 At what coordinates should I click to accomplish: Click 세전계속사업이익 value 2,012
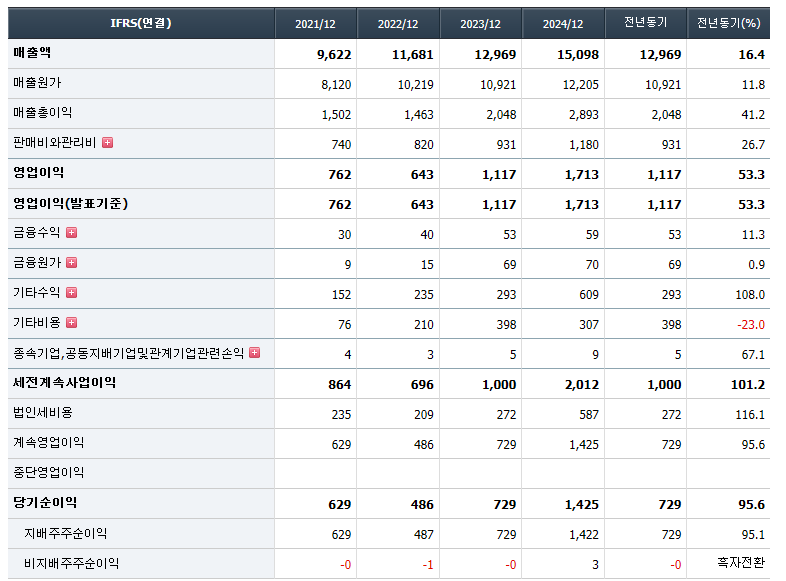click(582, 384)
